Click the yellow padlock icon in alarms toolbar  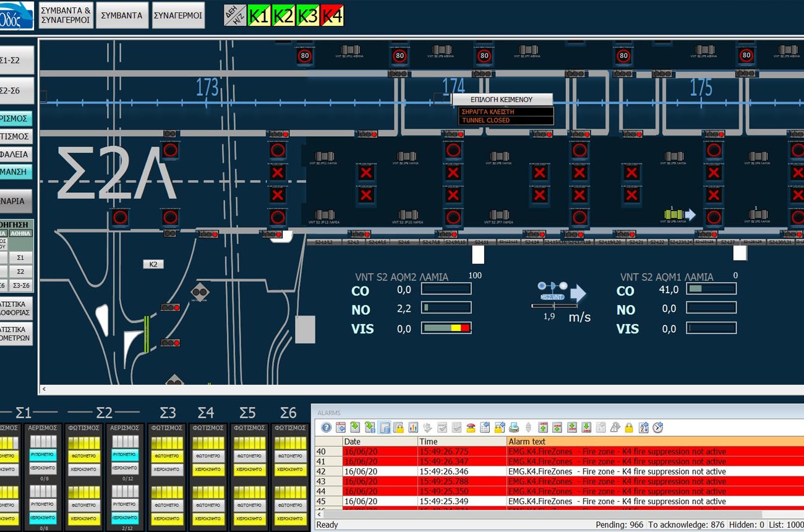pos(629,427)
